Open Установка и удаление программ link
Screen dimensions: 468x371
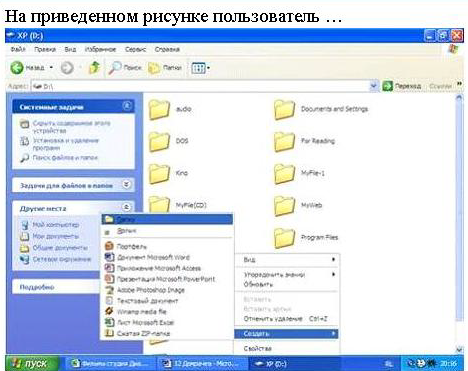coord(65,144)
